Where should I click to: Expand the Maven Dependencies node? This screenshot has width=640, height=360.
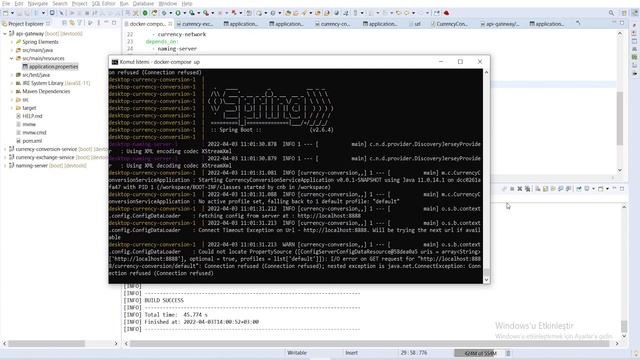12,91
